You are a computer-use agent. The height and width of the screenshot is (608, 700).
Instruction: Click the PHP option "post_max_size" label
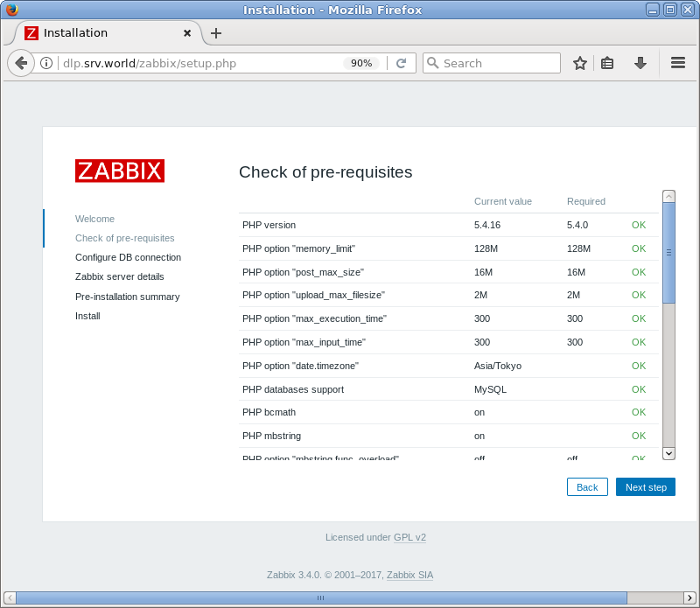[303, 272]
